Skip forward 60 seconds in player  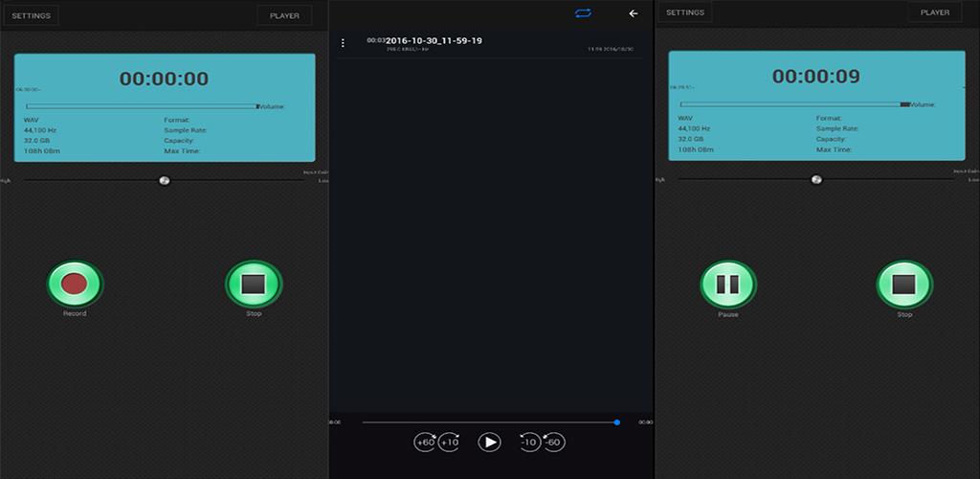pyautogui.click(x=425, y=442)
